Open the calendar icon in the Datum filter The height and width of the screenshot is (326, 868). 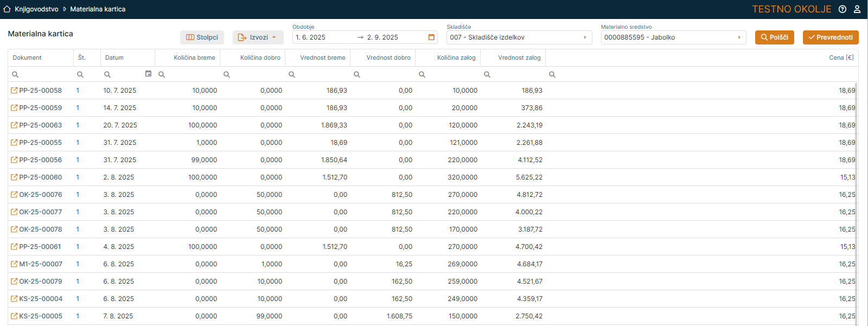pos(148,74)
